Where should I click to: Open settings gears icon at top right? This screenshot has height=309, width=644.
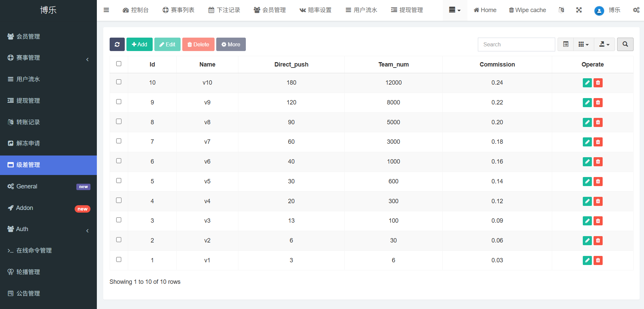pyautogui.click(x=636, y=10)
